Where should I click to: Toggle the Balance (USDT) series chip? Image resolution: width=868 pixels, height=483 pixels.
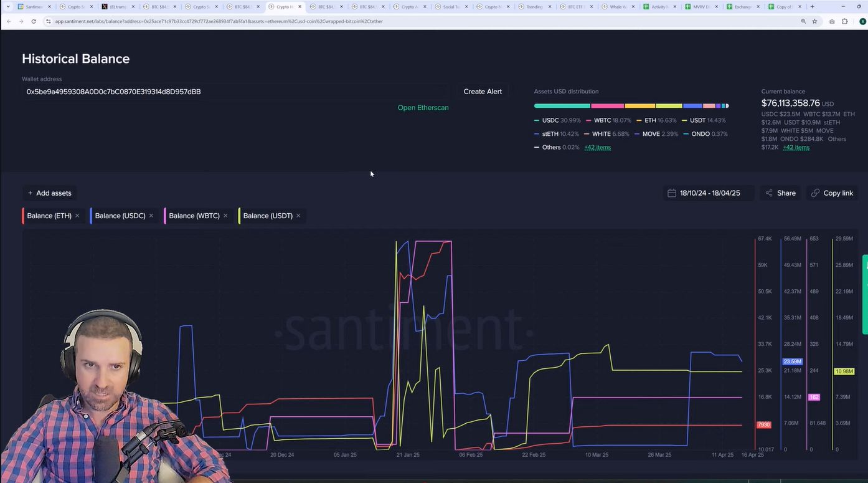point(267,216)
